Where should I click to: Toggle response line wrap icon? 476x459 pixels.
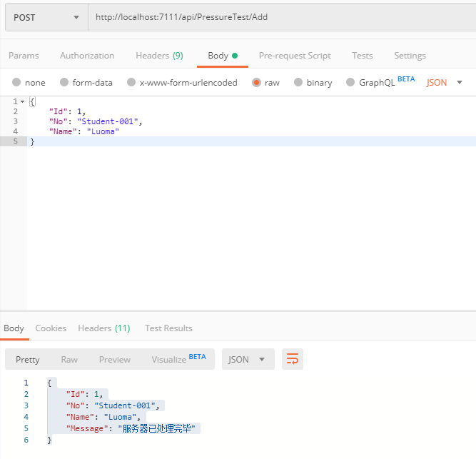click(293, 359)
